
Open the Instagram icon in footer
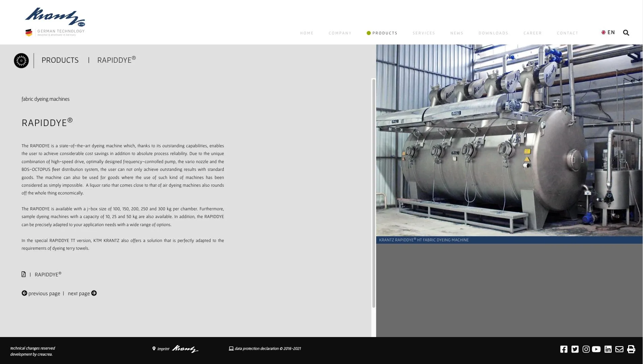(586, 349)
